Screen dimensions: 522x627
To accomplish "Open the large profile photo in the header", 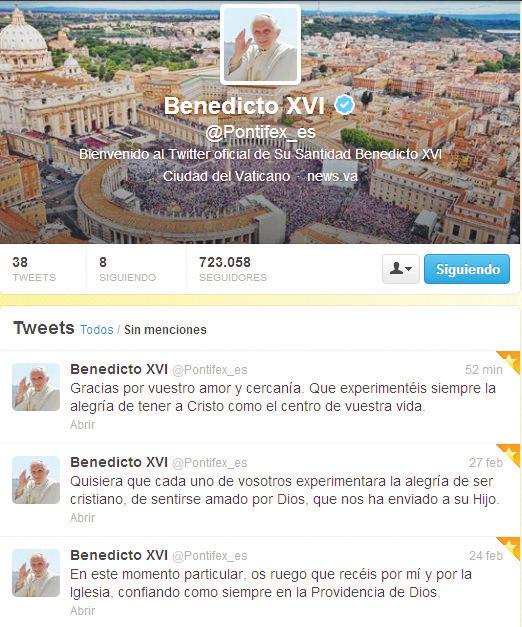I will coord(260,44).
